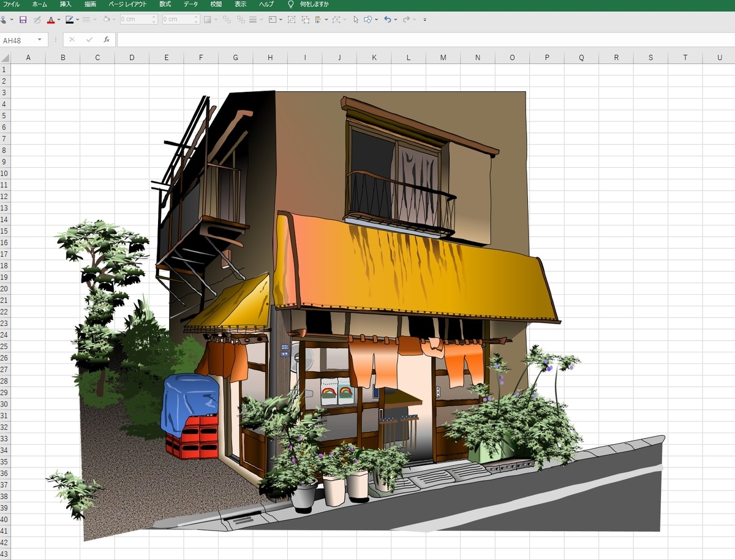Select column H header
This screenshot has width=735, height=560.
[x=270, y=58]
